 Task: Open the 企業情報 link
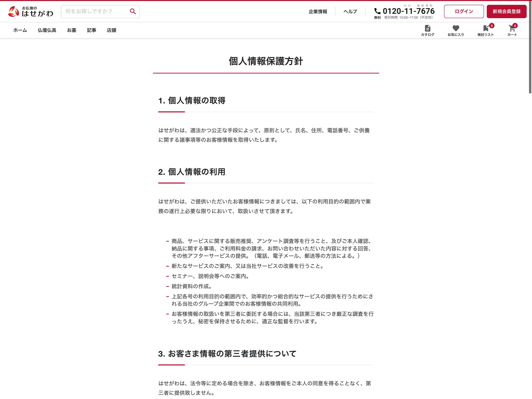(x=318, y=11)
